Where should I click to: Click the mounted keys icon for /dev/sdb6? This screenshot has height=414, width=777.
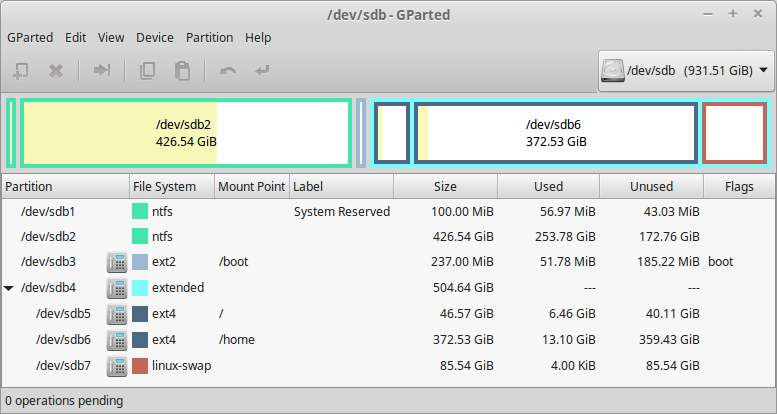coord(117,340)
